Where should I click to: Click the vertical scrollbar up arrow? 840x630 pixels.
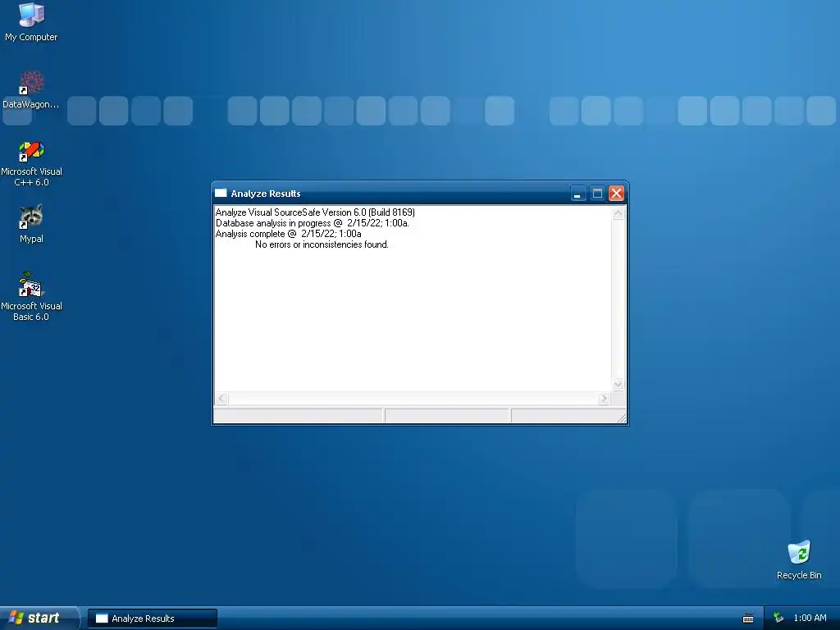tap(619, 213)
